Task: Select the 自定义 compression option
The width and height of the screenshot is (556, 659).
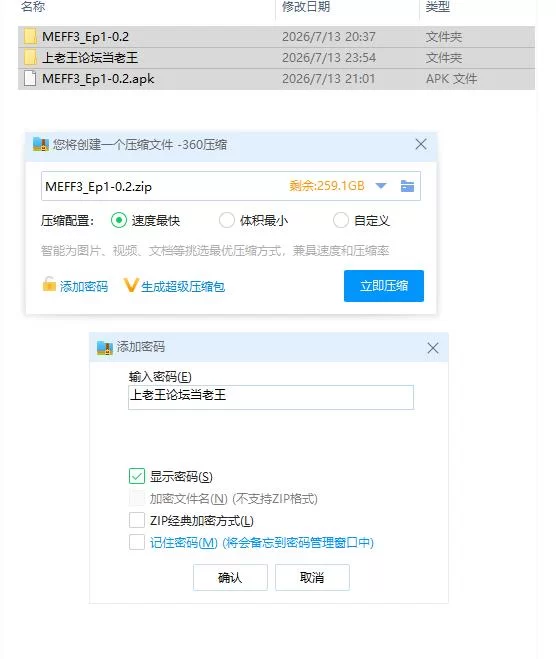Action: pos(341,220)
